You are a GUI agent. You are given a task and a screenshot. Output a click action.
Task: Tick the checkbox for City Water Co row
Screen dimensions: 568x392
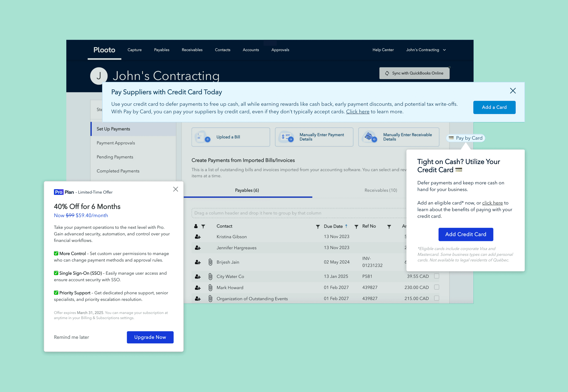pyautogui.click(x=437, y=276)
